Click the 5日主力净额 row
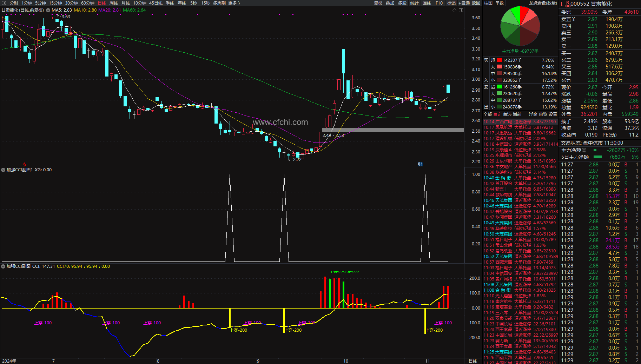 pos(600,157)
